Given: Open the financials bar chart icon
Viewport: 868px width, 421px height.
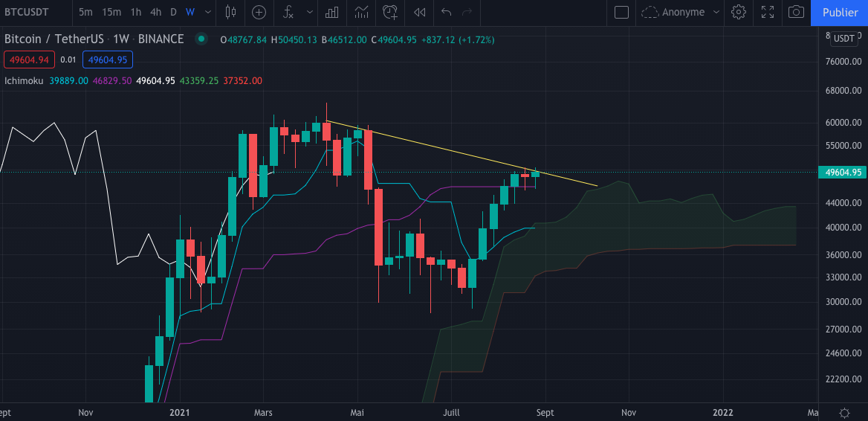Looking at the screenshot, I should [x=332, y=12].
